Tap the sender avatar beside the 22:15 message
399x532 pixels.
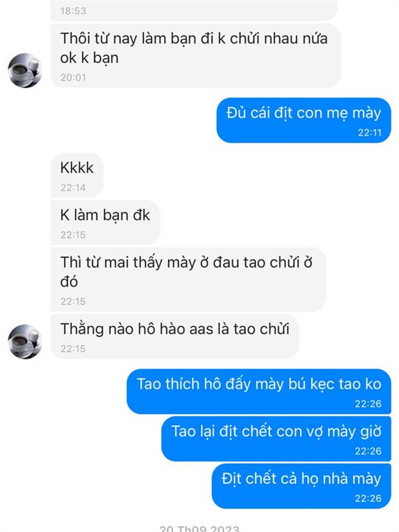click(x=25, y=342)
